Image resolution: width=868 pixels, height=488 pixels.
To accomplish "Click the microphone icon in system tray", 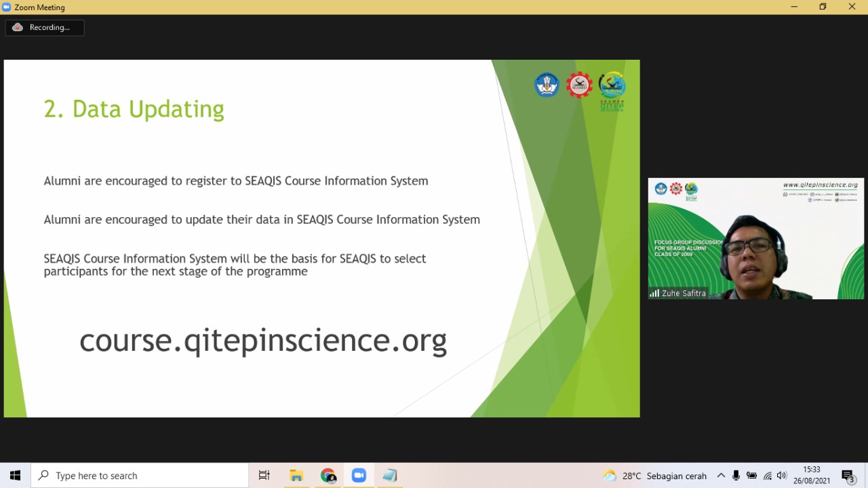I will pyautogui.click(x=736, y=476).
